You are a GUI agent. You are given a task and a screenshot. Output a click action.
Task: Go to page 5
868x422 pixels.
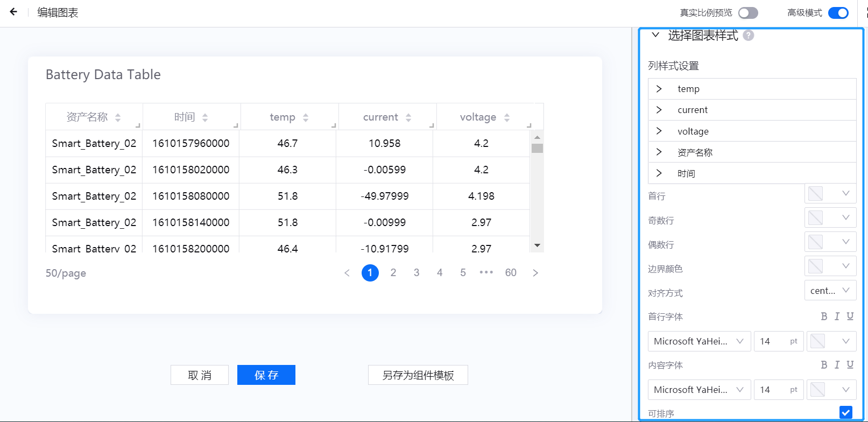463,273
